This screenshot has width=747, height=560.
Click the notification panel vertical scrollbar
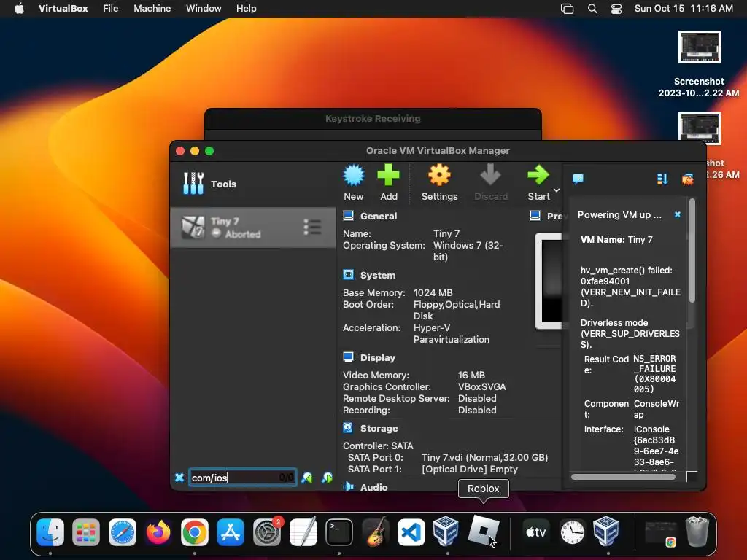coord(692,251)
